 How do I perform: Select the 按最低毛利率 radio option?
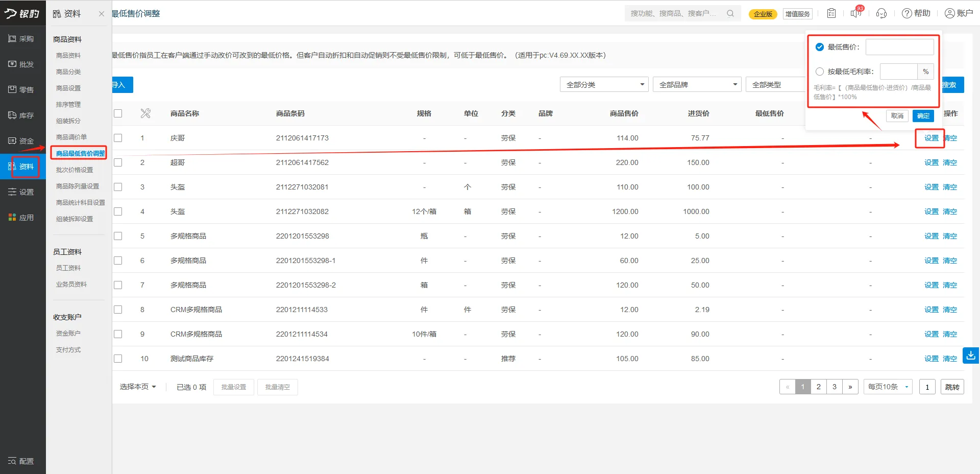pos(820,72)
